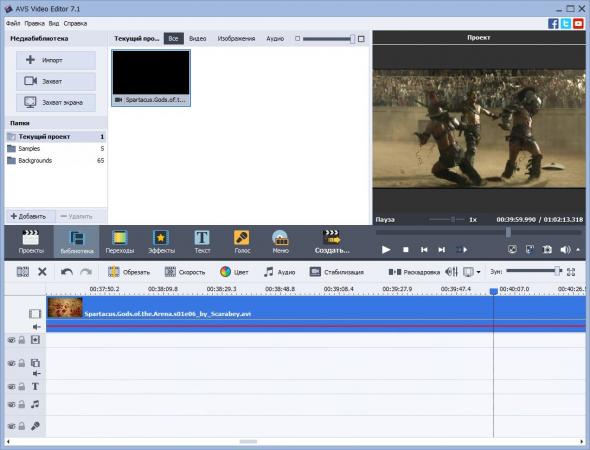Viewport: 590px width, 450px height.
Task: Click the Захват (Capture) button
Action: 56,81
